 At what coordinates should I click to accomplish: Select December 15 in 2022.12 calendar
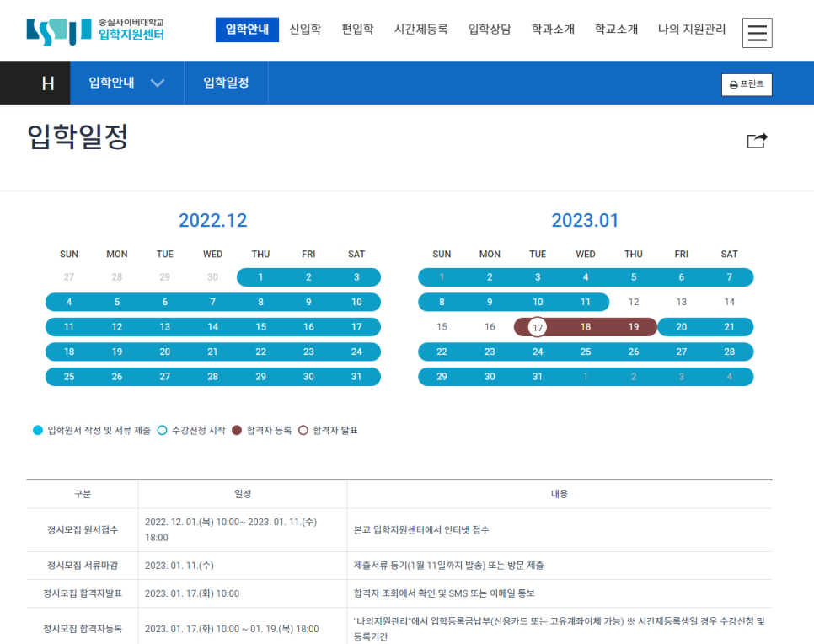point(260,327)
